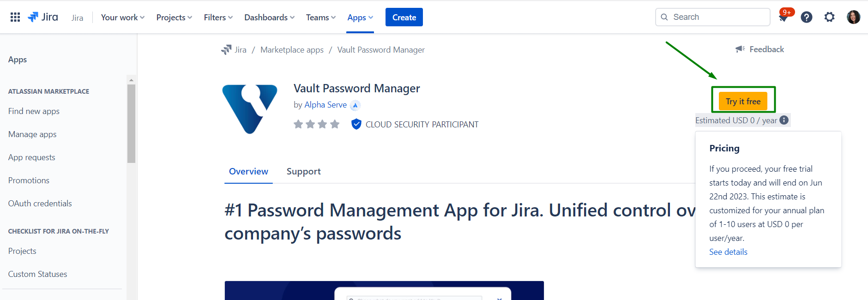Expand the Projects dropdown

tap(174, 17)
